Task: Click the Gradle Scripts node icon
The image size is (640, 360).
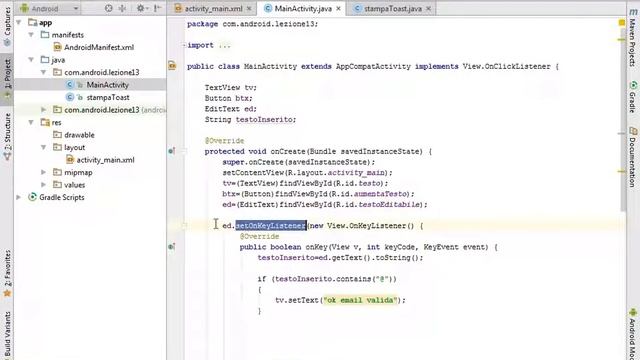Action: tap(32, 198)
